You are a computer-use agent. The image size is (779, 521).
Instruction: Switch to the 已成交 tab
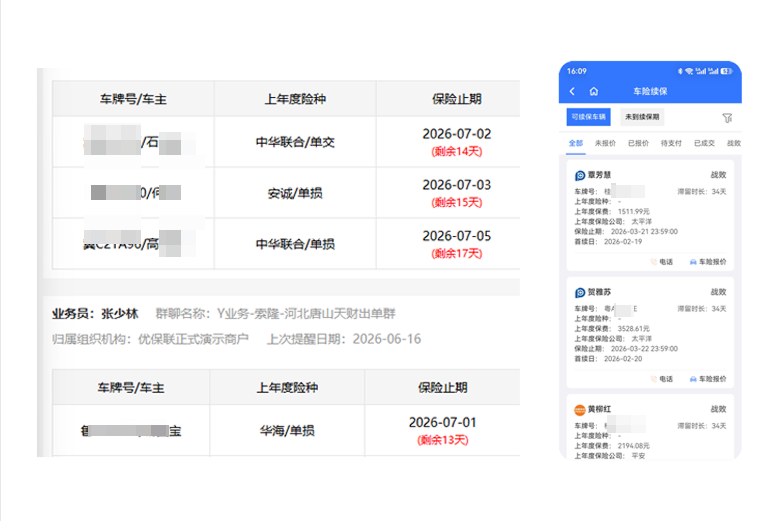pos(704,143)
